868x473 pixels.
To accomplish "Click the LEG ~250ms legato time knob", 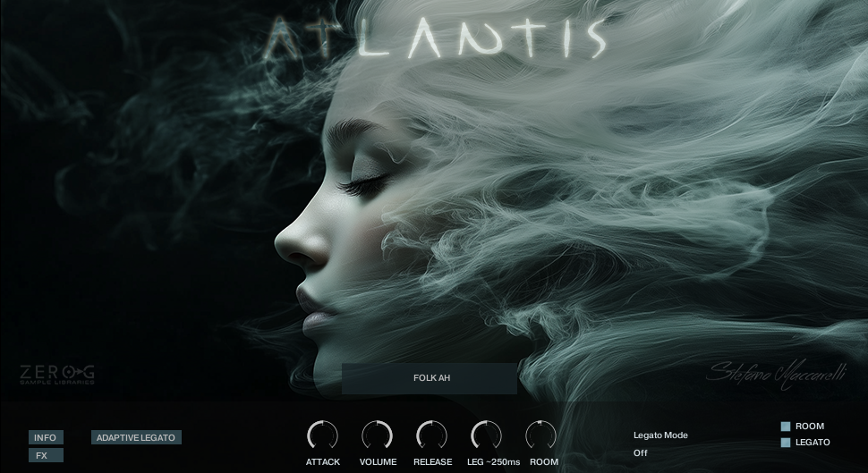I will coord(486,435).
